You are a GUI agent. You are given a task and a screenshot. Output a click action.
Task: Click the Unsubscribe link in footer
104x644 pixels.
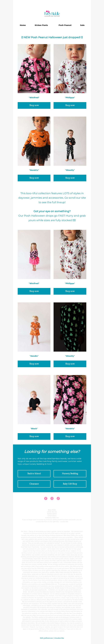coord(59,638)
